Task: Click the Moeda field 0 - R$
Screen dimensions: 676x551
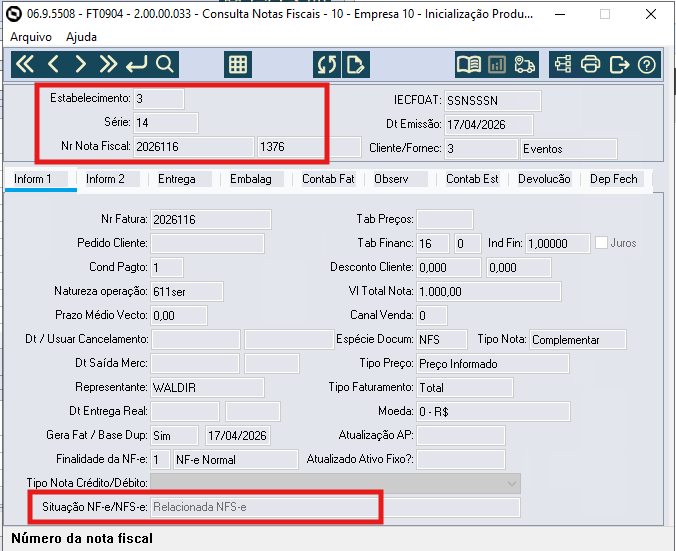Action: tap(493, 412)
